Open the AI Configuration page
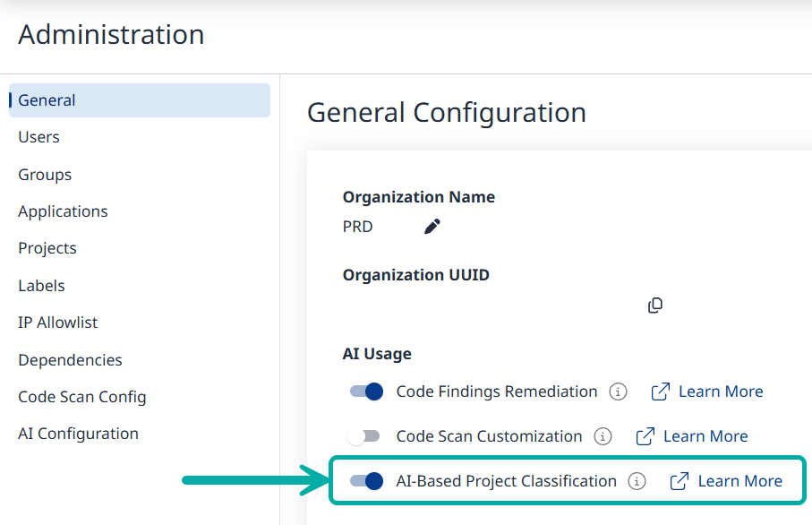 pyautogui.click(x=78, y=434)
